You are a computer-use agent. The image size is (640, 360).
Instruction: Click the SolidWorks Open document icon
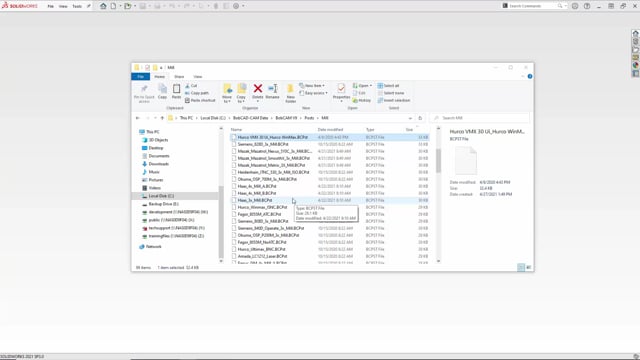coord(128,6)
